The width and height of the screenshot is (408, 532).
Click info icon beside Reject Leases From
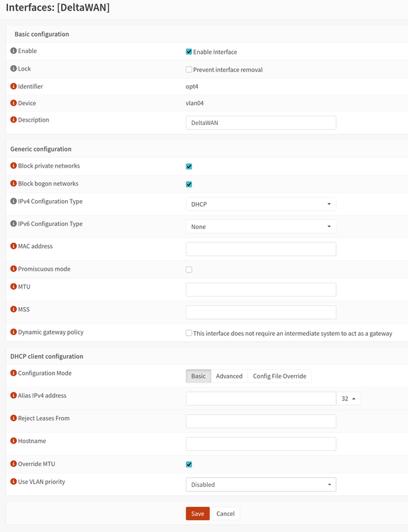tap(14, 418)
